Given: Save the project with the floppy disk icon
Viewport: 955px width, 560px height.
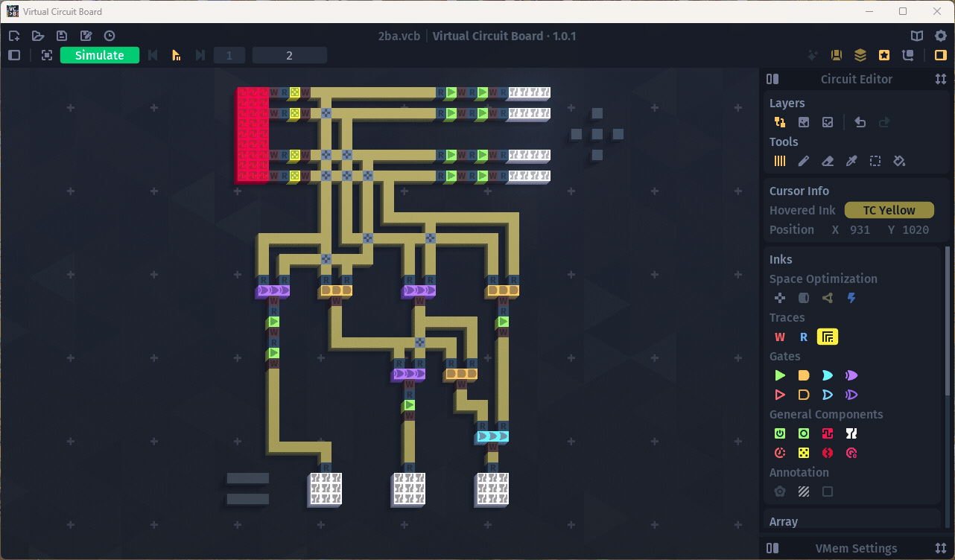Looking at the screenshot, I should [62, 36].
